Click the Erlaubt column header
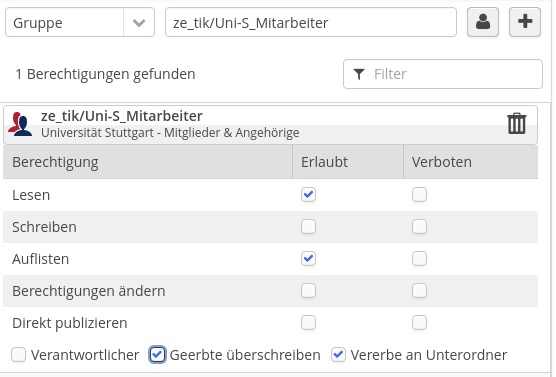 [x=348, y=162]
